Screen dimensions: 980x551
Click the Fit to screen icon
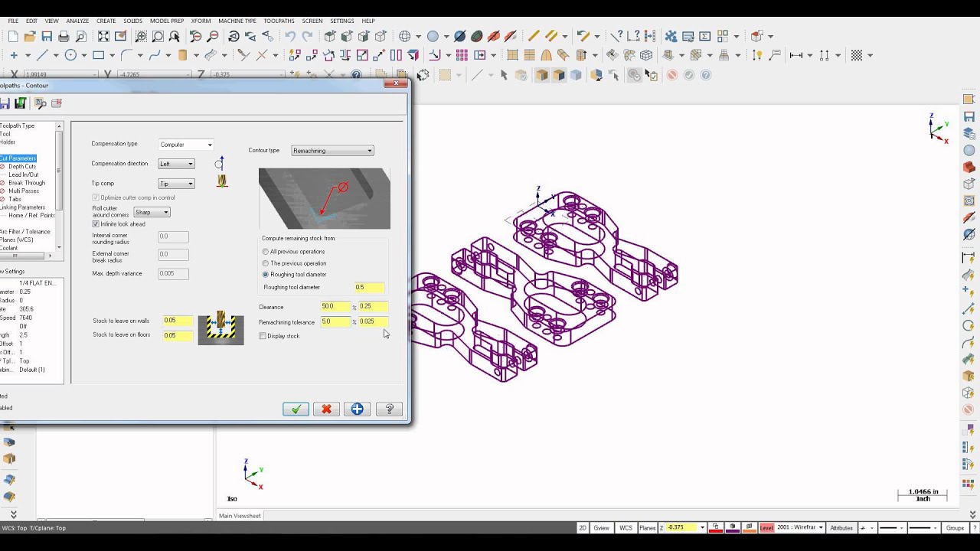click(103, 36)
